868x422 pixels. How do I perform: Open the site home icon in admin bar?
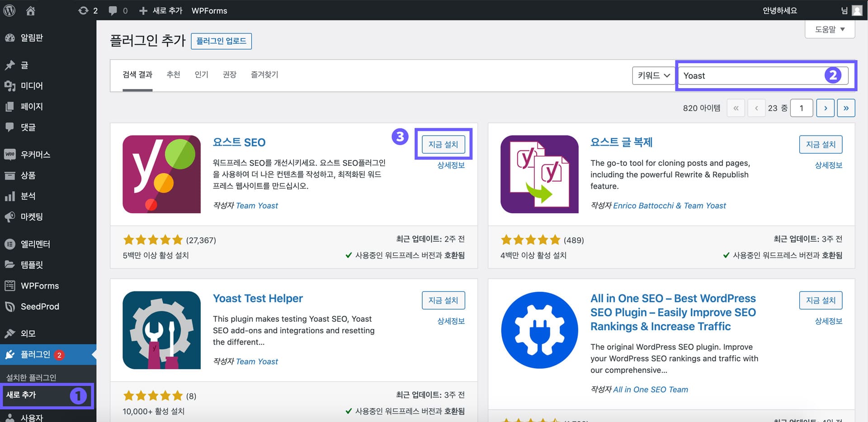click(x=30, y=10)
